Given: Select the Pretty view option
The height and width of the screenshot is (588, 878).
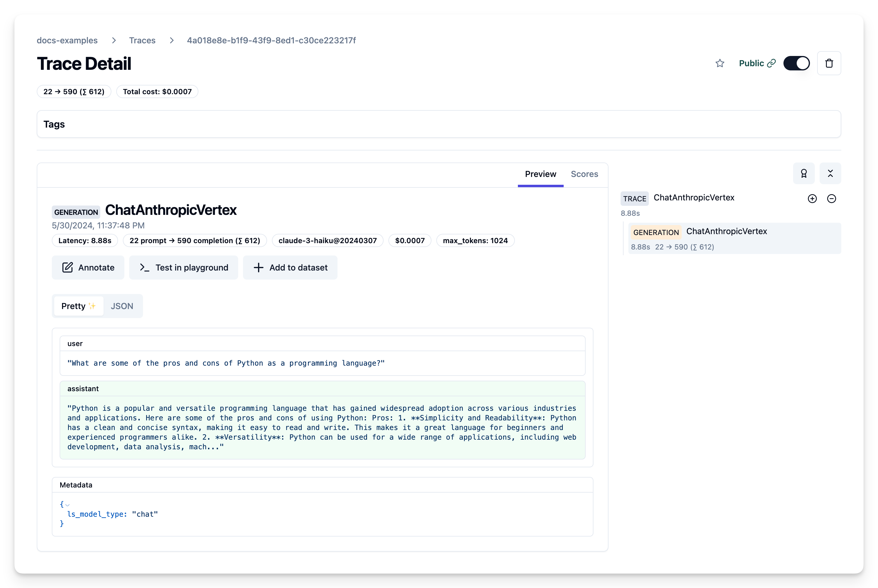Looking at the screenshot, I should point(78,306).
